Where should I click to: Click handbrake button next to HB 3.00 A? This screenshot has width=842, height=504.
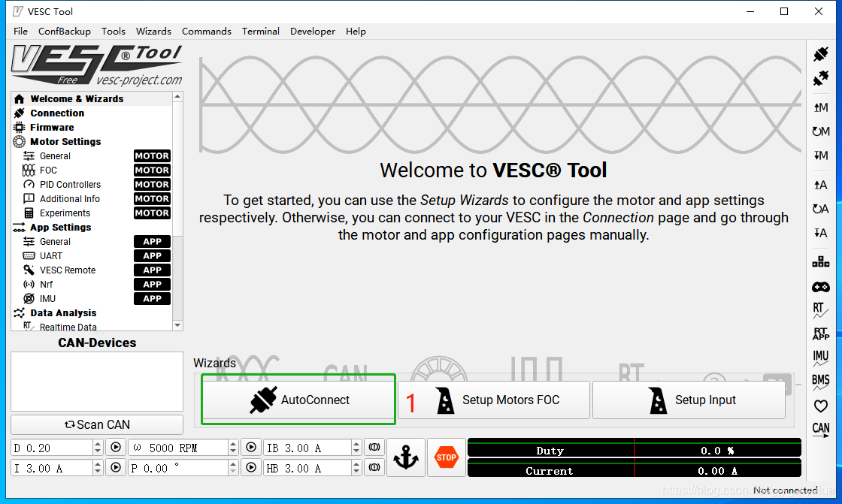click(374, 467)
